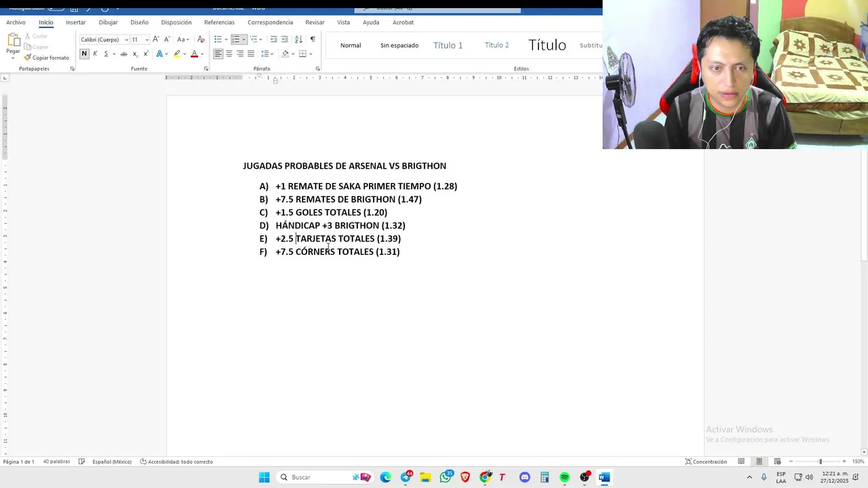868x488 pixels.
Task: Open text effects (blue A) tool
Action: 160,54
